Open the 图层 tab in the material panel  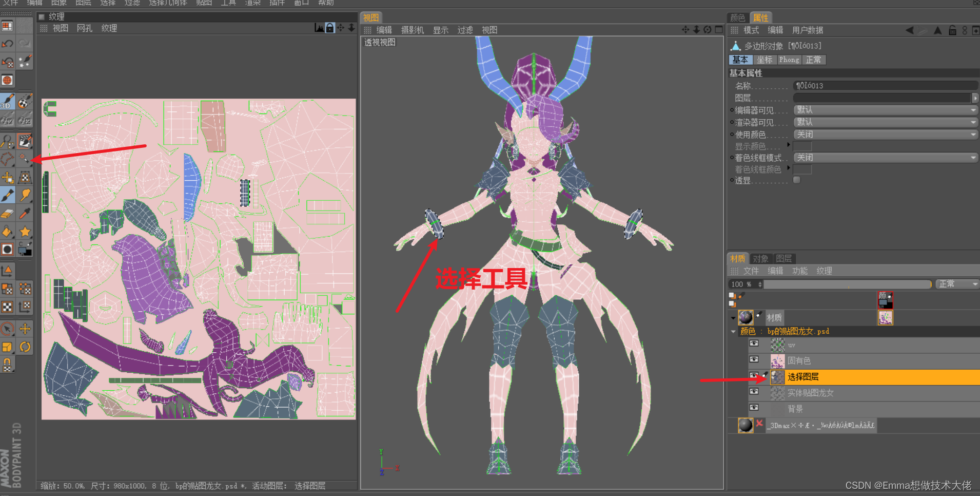[x=783, y=259]
